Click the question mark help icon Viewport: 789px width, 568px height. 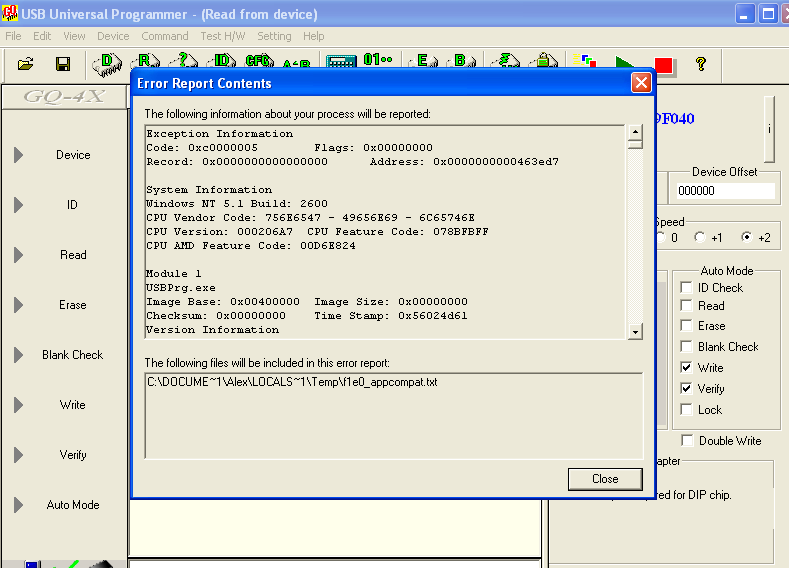point(701,64)
